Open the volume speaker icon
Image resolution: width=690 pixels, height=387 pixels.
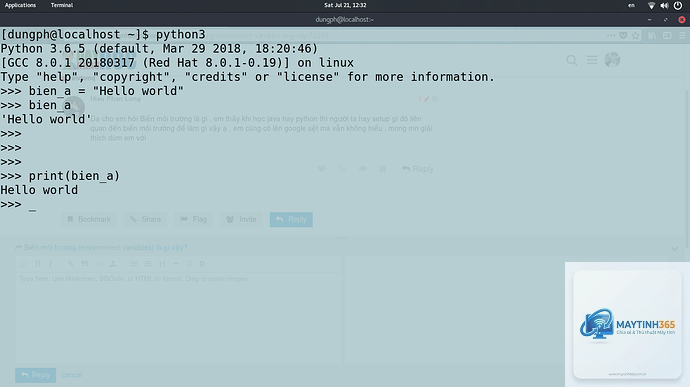[664, 5]
